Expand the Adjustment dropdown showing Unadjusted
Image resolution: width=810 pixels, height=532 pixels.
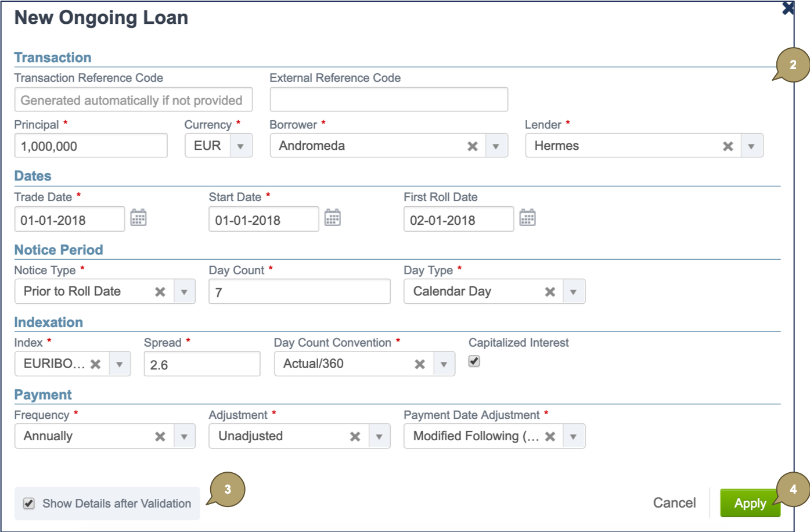pos(379,436)
